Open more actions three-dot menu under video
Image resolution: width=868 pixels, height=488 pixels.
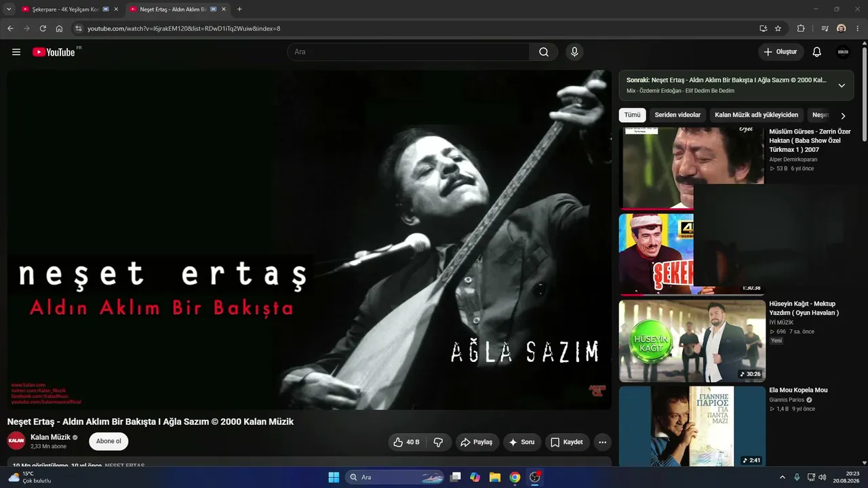pyautogui.click(x=602, y=442)
